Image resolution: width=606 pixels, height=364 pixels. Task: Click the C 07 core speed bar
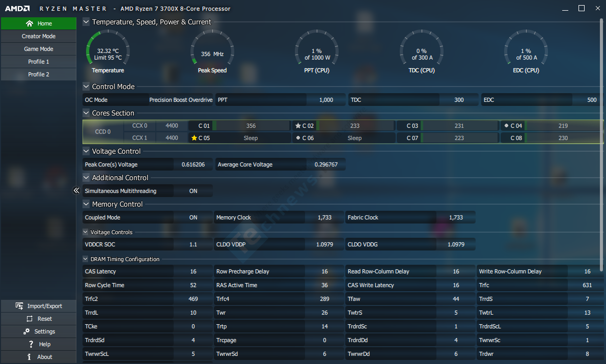pos(459,138)
